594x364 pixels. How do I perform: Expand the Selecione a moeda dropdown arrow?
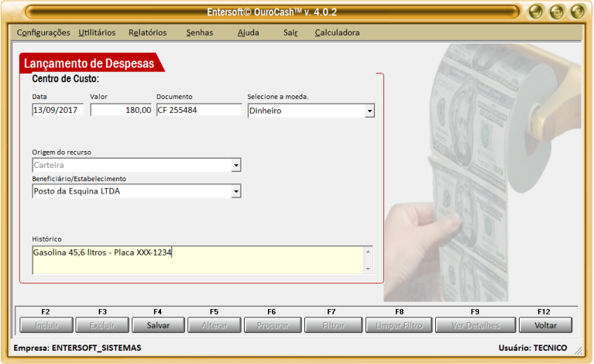(369, 111)
